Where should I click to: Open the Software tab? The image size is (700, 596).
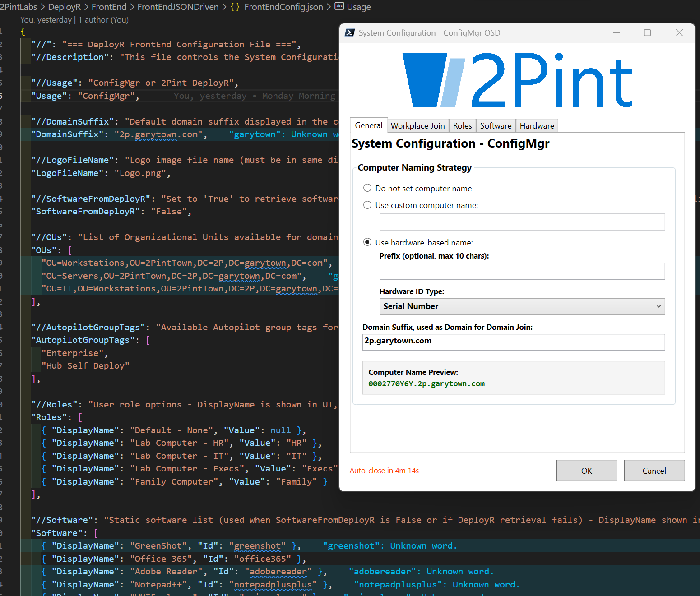(x=496, y=126)
